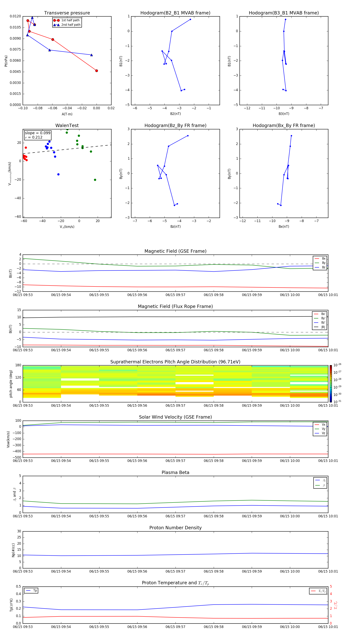This screenshot has height=644, width=351.
Task: Click the 'Magnetic Field (GSE Frame)' title
Action: pyautogui.click(x=175, y=251)
